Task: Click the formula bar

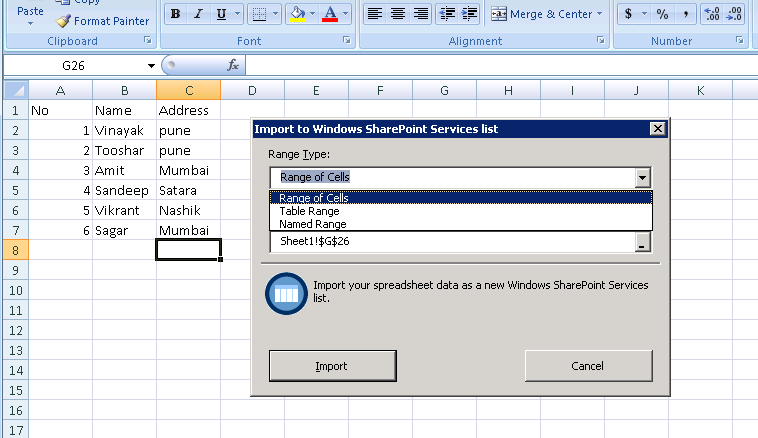Action: 501,65
